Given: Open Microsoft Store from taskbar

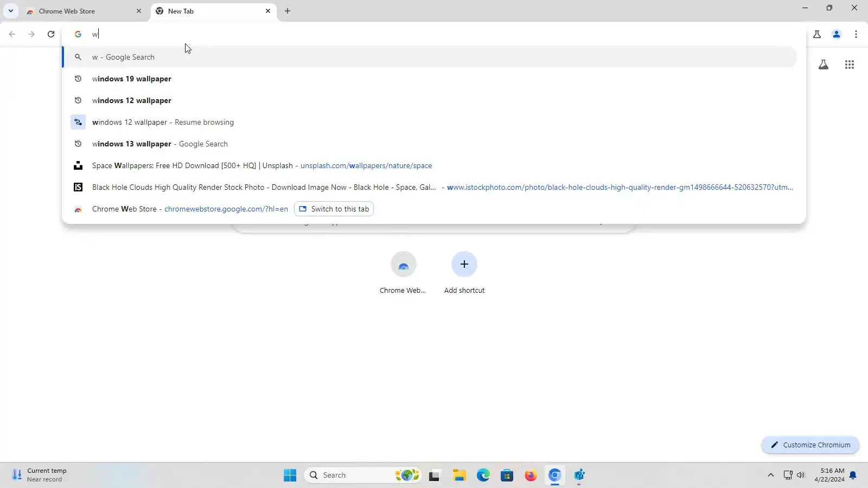Looking at the screenshot, I should (x=507, y=475).
